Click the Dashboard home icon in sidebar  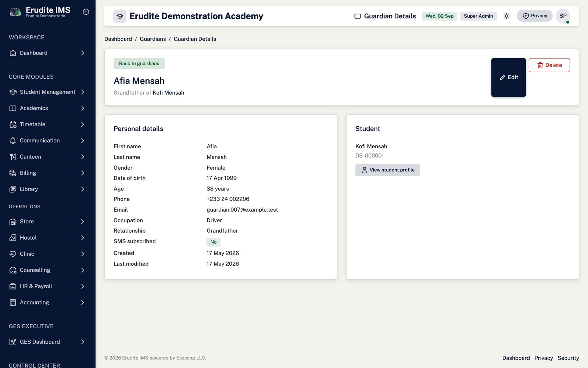pos(13,53)
